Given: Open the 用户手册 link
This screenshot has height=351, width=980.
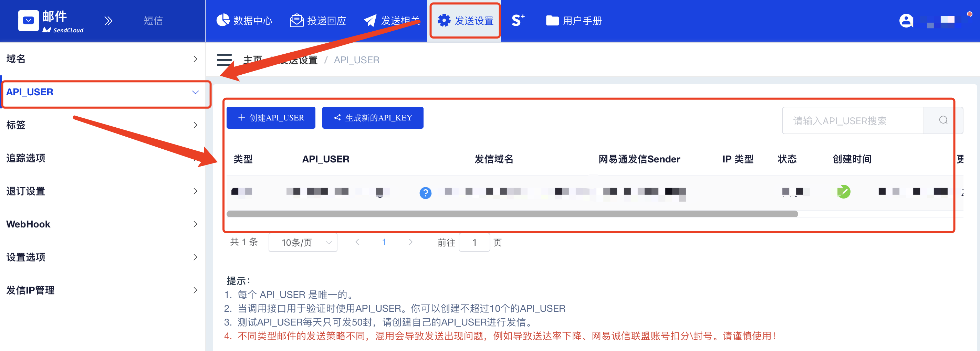Looking at the screenshot, I should click(574, 21).
